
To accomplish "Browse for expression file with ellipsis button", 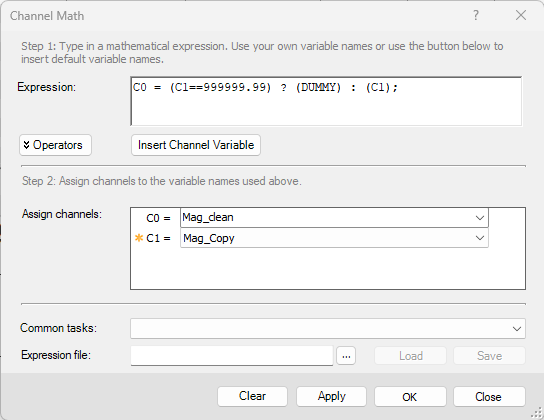I will click(346, 356).
